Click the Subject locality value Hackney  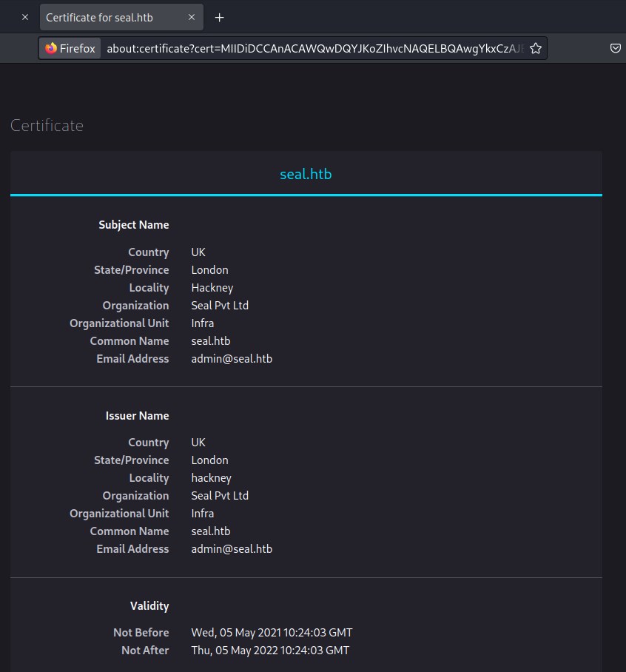[x=212, y=288]
